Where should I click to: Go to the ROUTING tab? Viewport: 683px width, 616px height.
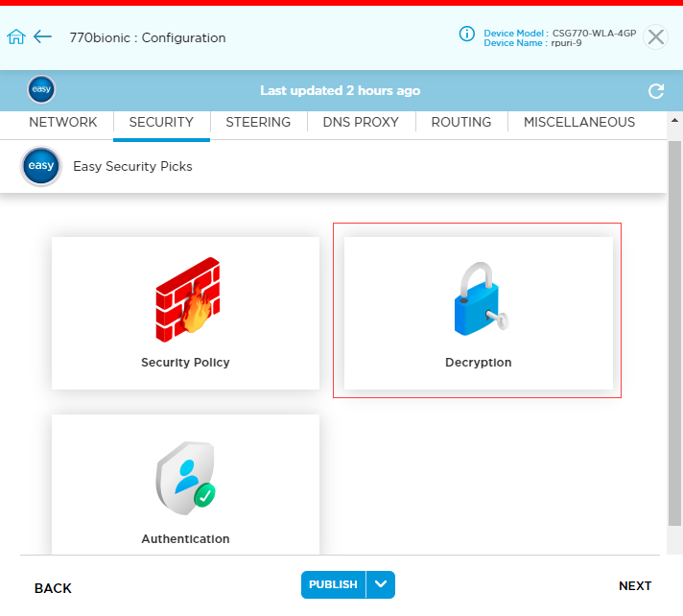461,122
